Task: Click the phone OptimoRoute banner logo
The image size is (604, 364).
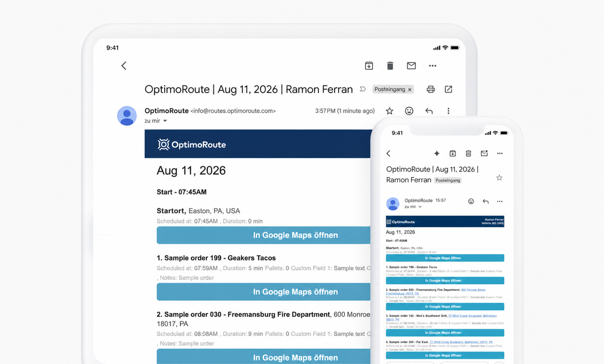Action: 401,222
